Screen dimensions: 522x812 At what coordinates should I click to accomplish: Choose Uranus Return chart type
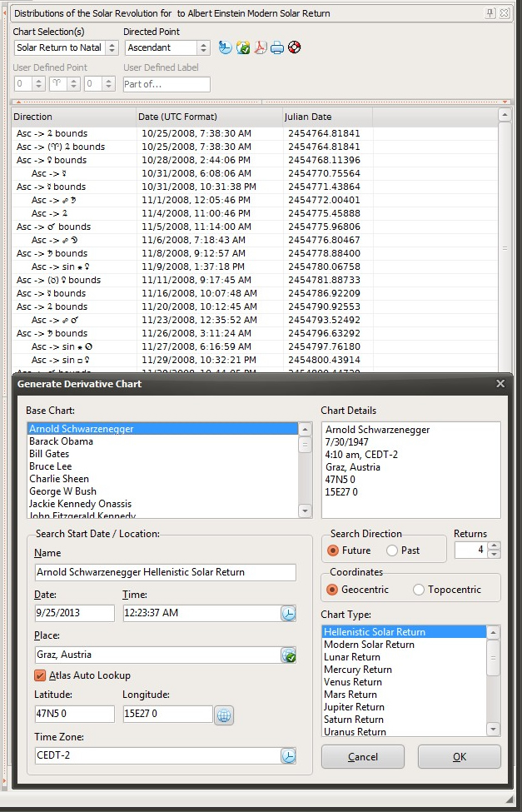pyautogui.click(x=404, y=732)
